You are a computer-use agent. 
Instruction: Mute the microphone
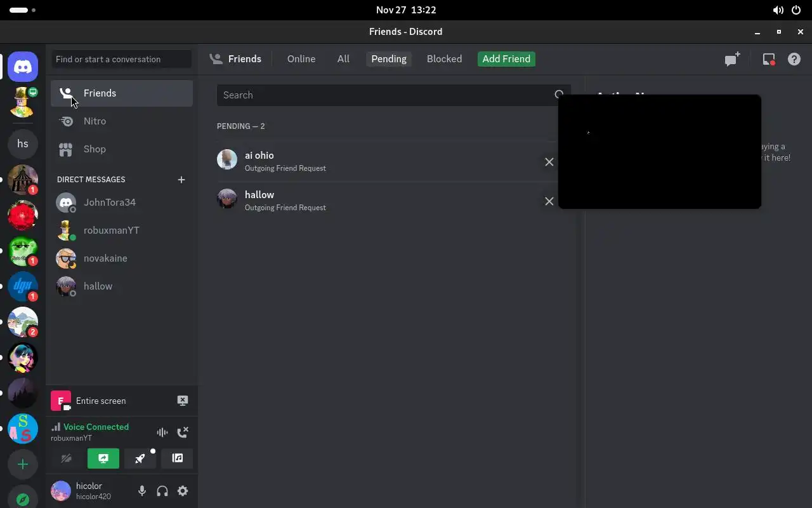pos(142,491)
